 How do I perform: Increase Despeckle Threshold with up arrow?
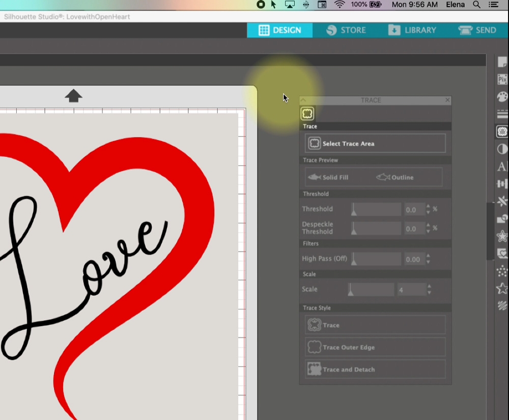pyautogui.click(x=428, y=225)
